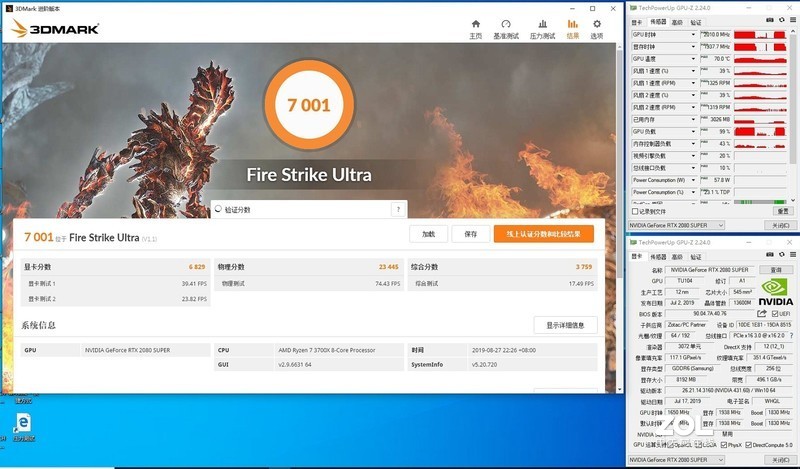Expand the GPU 温度 sensor dropdown arrow

[693, 59]
